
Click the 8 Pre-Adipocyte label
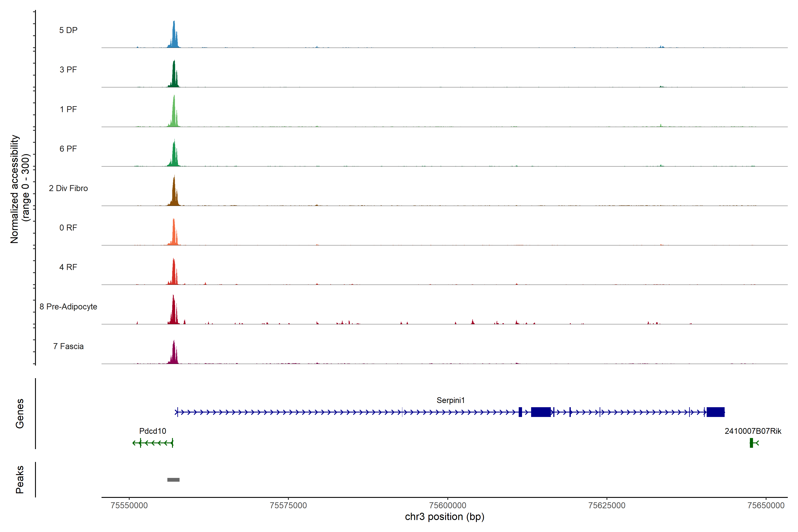68,307
